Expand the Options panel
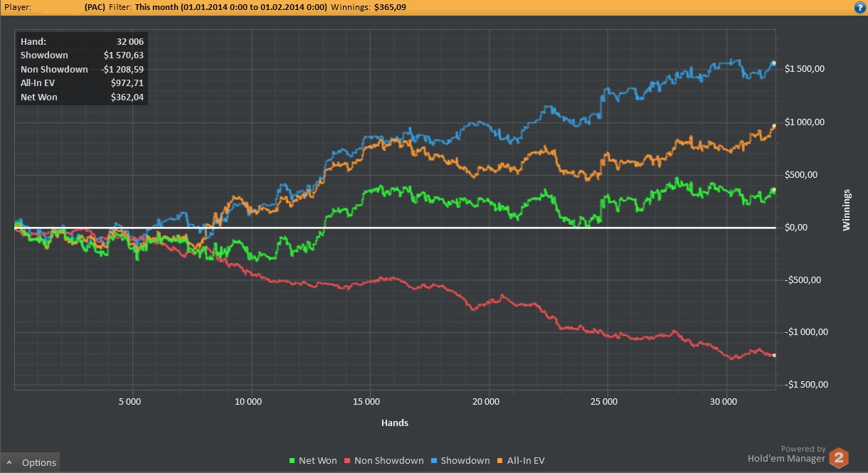The image size is (868, 473). click(x=30, y=462)
